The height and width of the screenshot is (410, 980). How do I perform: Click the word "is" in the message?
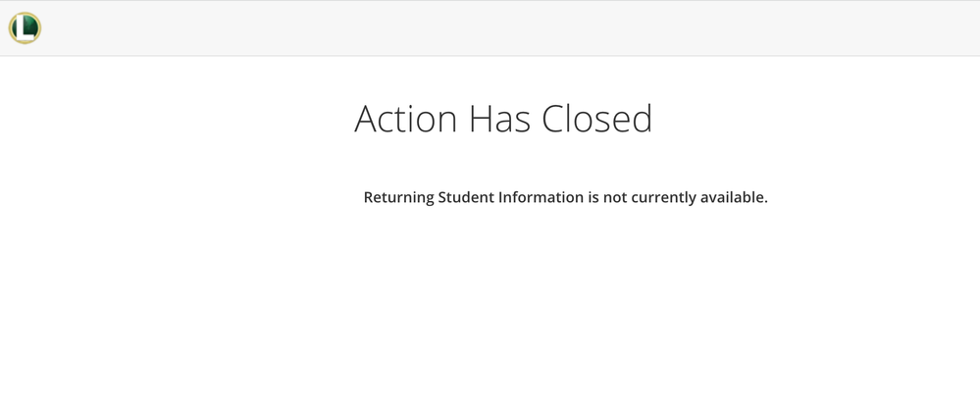593,197
